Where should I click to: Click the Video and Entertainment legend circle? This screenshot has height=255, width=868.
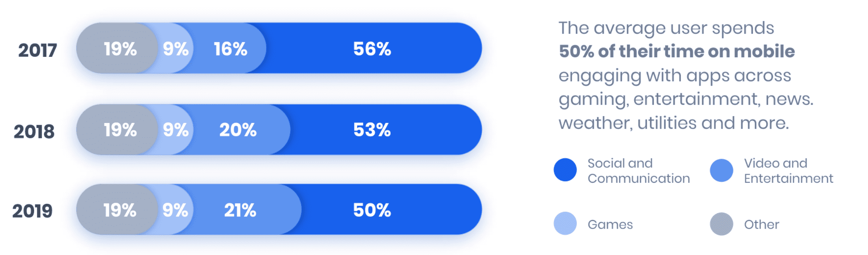pyautogui.click(x=721, y=170)
